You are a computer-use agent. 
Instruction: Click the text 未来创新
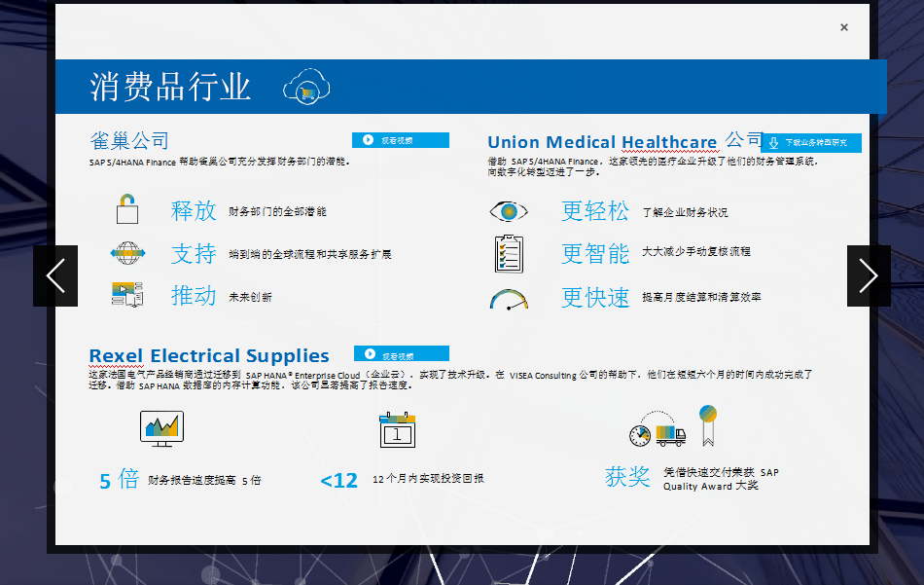(x=250, y=297)
